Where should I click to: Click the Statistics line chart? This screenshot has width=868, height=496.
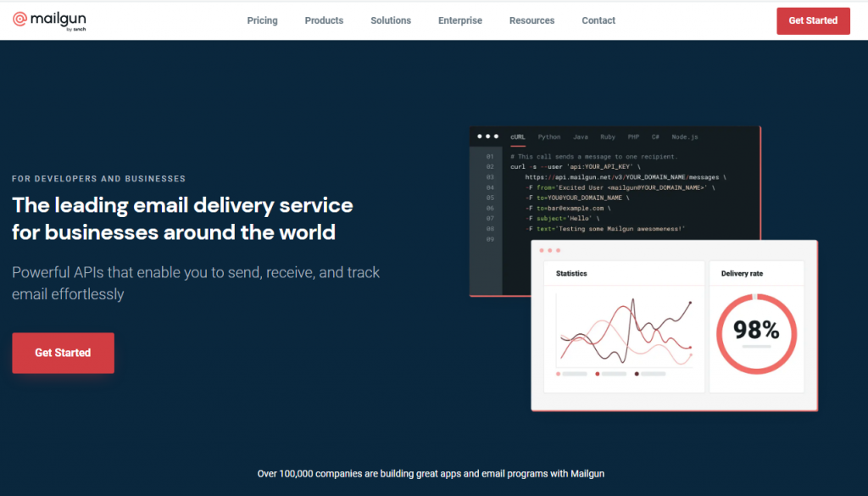(x=626, y=332)
